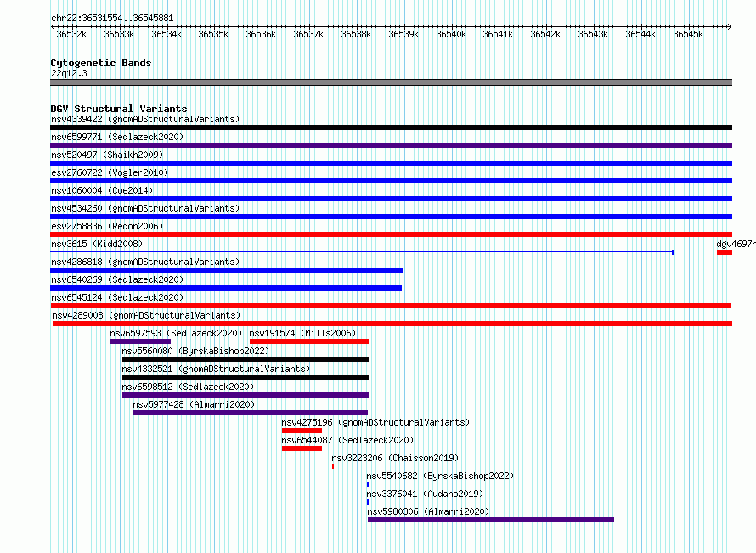Click the 36543k ruler tick label
This screenshot has height=553, width=756.
593,34
